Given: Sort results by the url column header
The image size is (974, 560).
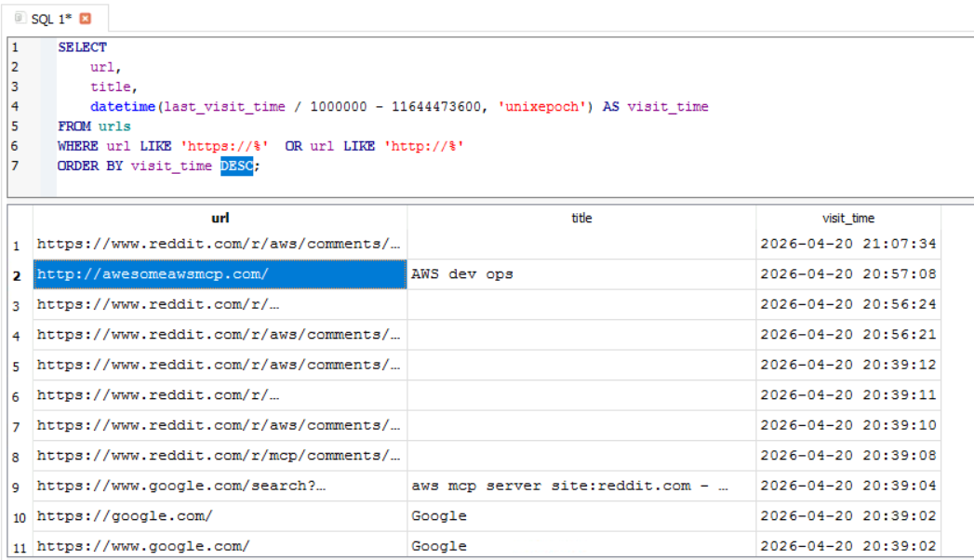Looking at the screenshot, I should 220,218.
